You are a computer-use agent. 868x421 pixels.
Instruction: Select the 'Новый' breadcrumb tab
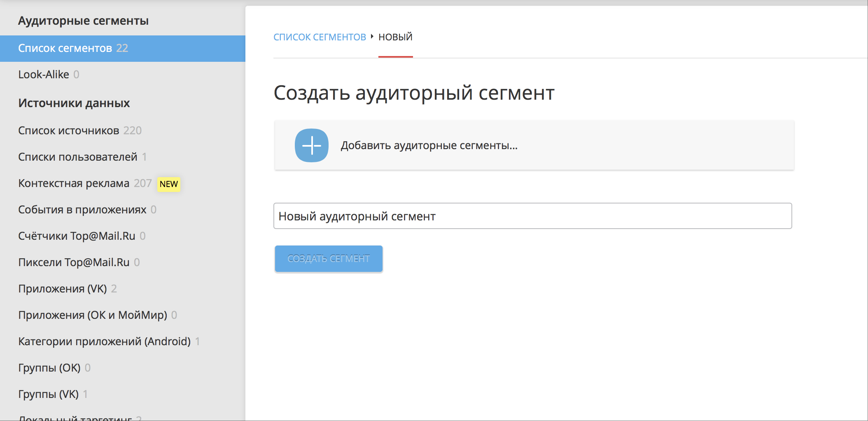(x=395, y=37)
